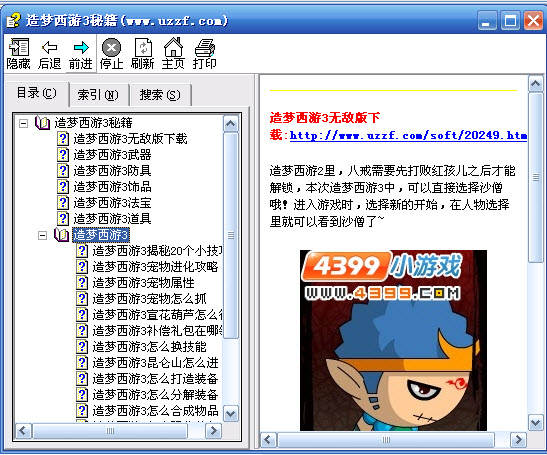Viewport: 547px width, 455px height.
Task: Open 造梦西游3揭秘20个小技巧 topic
Action: [x=157, y=251]
